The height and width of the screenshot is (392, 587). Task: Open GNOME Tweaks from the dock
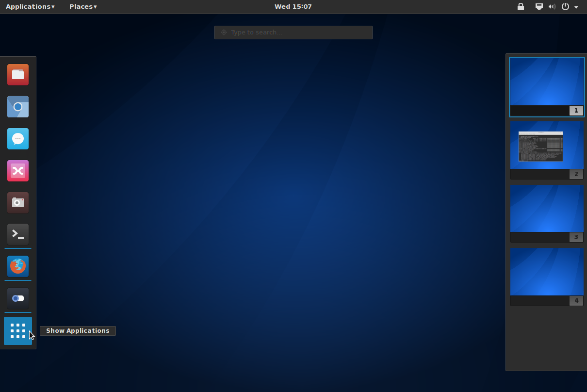[x=18, y=298]
